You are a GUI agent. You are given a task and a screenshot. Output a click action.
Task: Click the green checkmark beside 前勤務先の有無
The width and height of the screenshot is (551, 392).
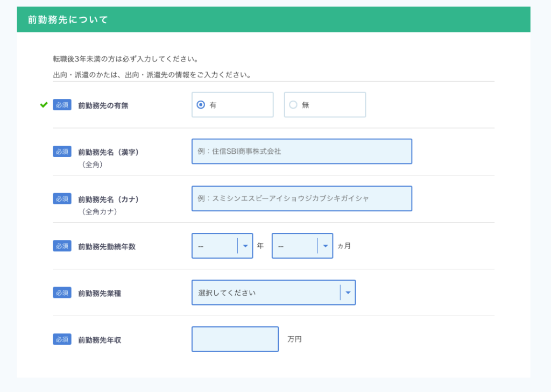click(44, 105)
